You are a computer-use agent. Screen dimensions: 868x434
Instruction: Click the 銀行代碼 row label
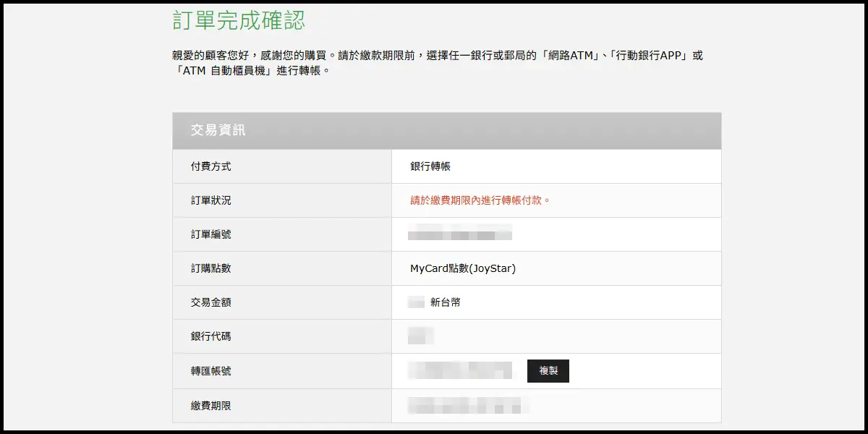click(211, 336)
